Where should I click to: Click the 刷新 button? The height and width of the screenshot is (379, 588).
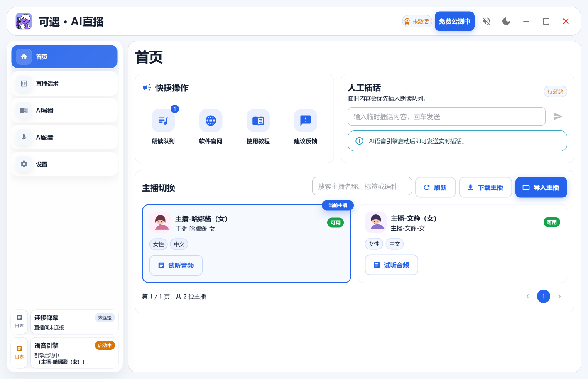point(435,187)
